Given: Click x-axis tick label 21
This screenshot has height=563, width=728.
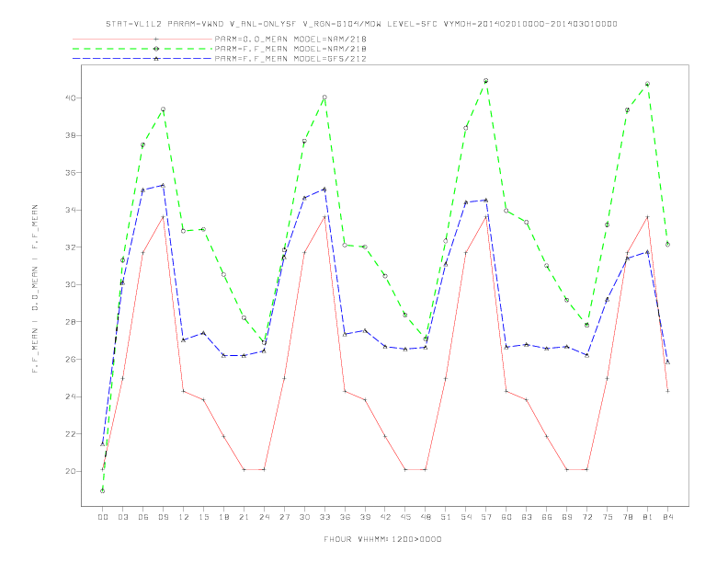Looking at the screenshot, I should tap(244, 517).
